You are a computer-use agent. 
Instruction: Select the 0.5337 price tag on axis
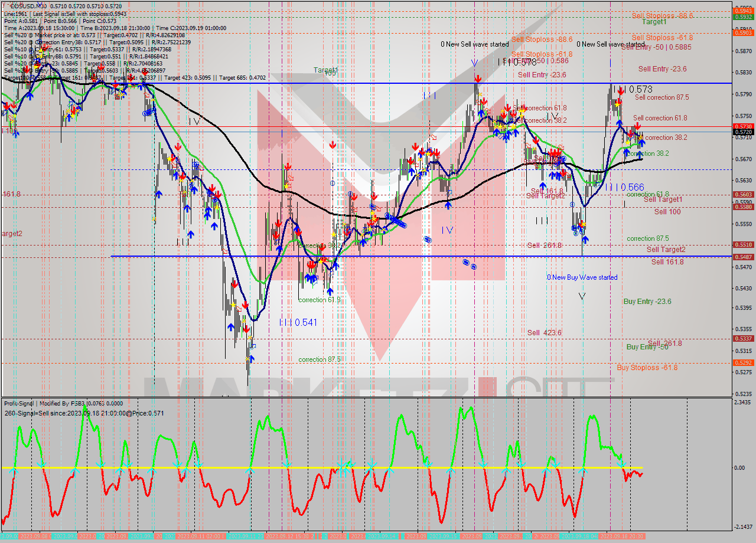coord(742,338)
